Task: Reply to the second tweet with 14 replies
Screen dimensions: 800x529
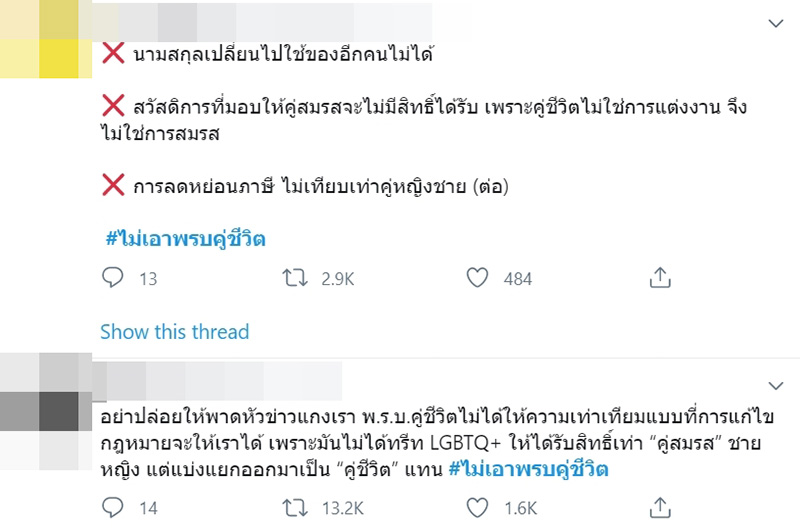Action: [x=111, y=509]
